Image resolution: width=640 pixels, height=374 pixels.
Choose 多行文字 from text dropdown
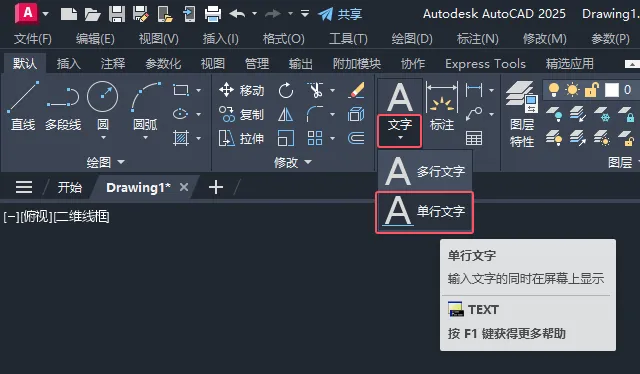[424, 171]
